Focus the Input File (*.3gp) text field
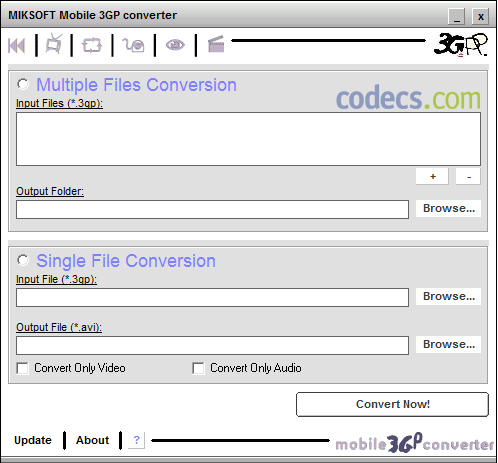498x463 pixels. tap(212, 297)
